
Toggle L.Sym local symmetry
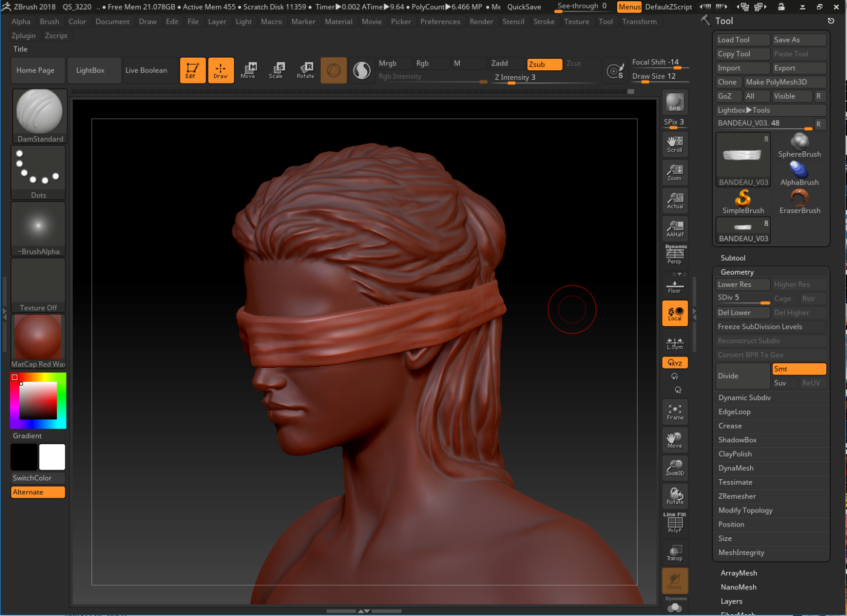pos(675,342)
